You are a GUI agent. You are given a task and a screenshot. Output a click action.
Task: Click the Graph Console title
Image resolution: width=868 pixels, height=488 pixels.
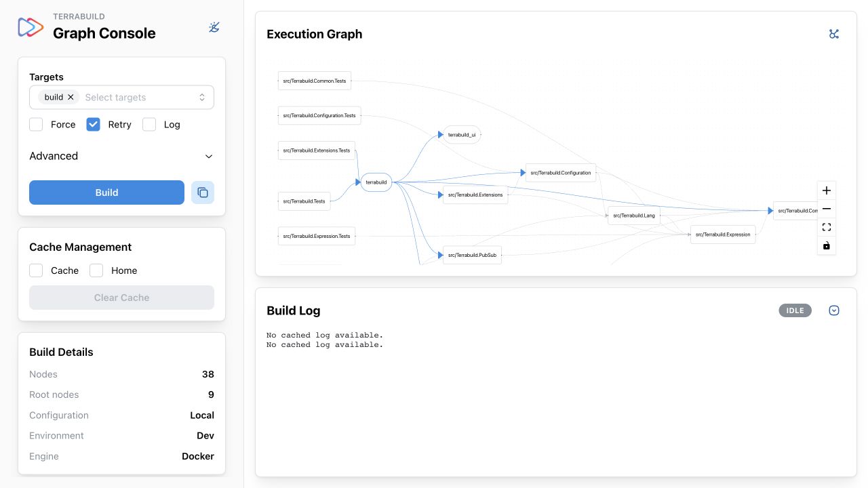104,33
